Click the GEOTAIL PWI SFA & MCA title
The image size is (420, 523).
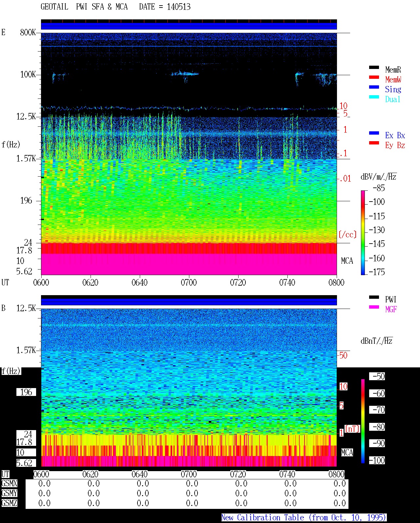coord(84,7)
